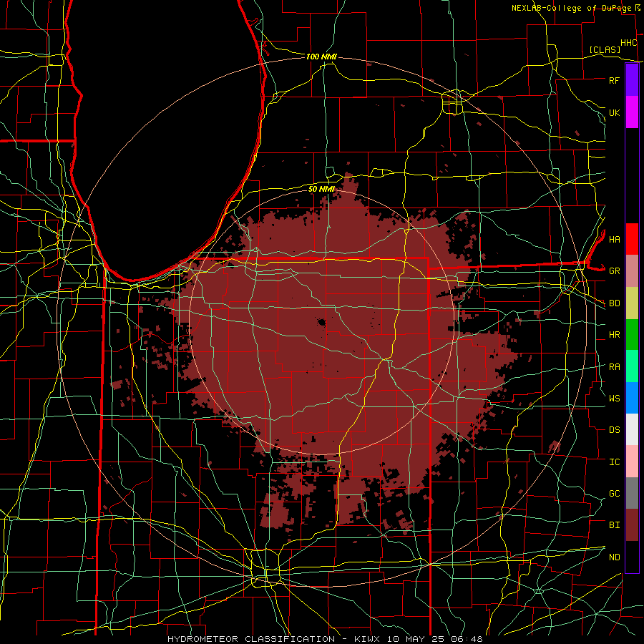Click the radar site black dot at center
The image size is (644, 644).
click(321, 323)
